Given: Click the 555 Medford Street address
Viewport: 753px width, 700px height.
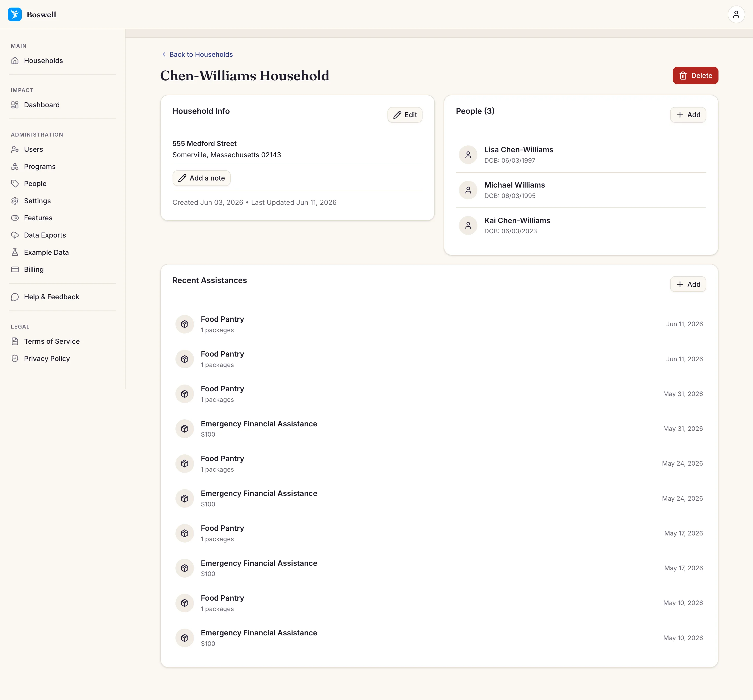Looking at the screenshot, I should click(x=204, y=144).
